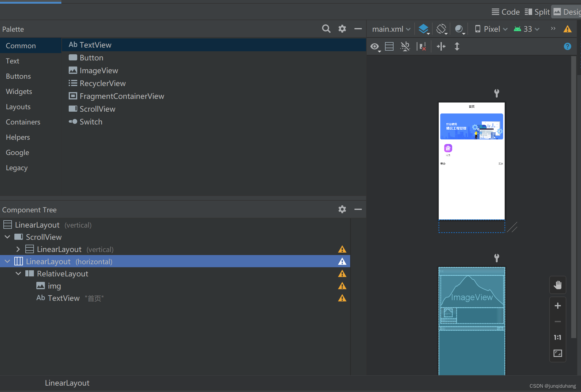Set zoom to 1:1
581x392 pixels.
[x=557, y=337]
